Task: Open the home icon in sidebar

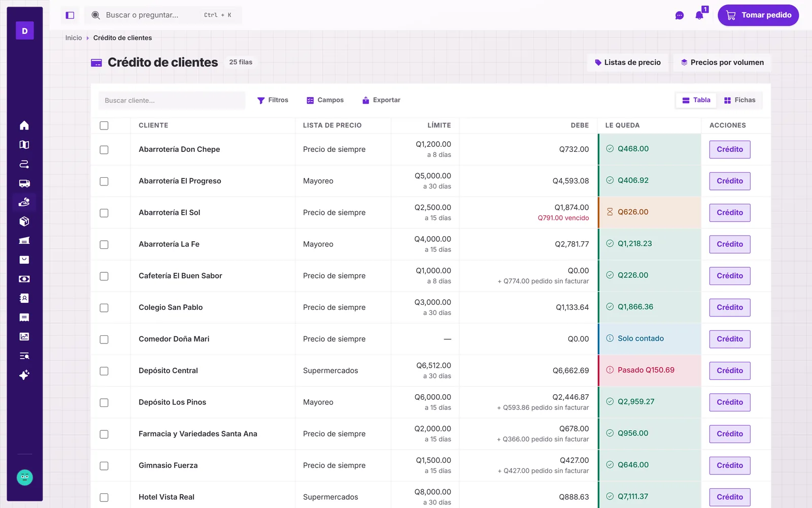Action: (24, 125)
